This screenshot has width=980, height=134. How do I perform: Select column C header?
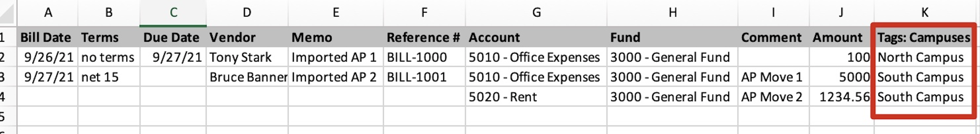click(x=173, y=13)
